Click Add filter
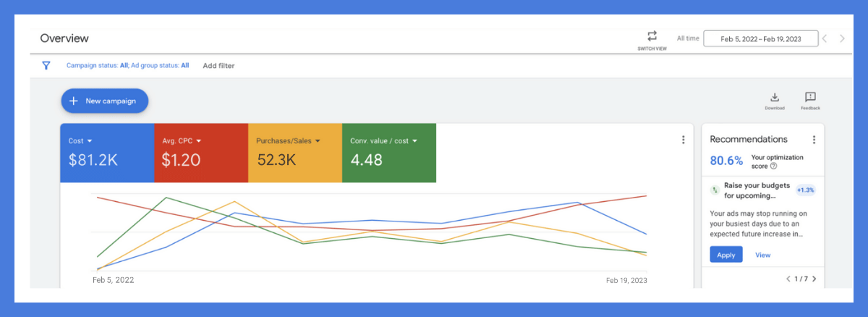Image resolution: width=868 pixels, height=317 pixels. [x=218, y=66]
